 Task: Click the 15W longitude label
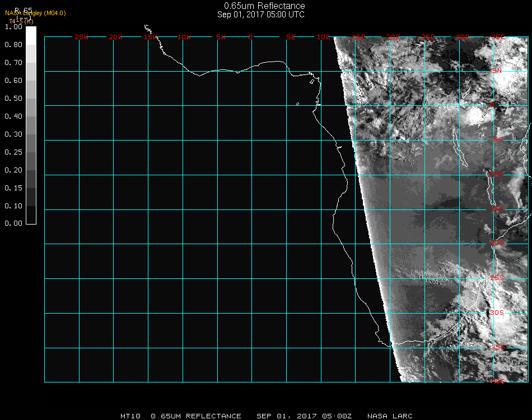coord(150,37)
